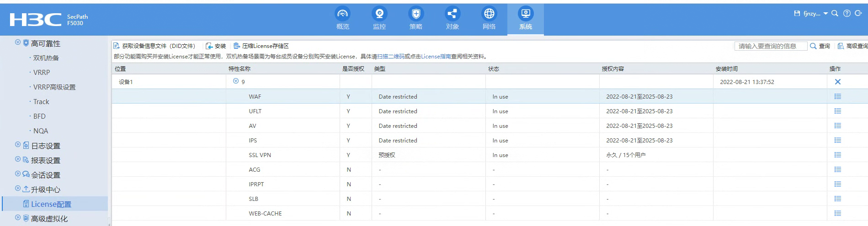This screenshot has height=226, width=868.
Task: Collapse the 高可靠性 tree node
Action: (x=18, y=42)
